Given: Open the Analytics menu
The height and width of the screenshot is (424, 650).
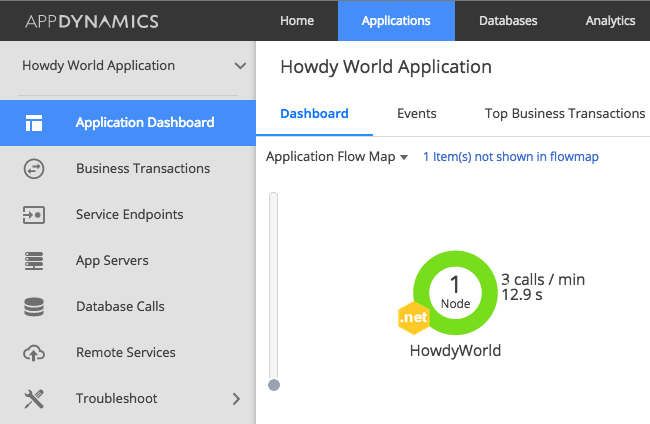Looking at the screenshot, I should [610, 21].
